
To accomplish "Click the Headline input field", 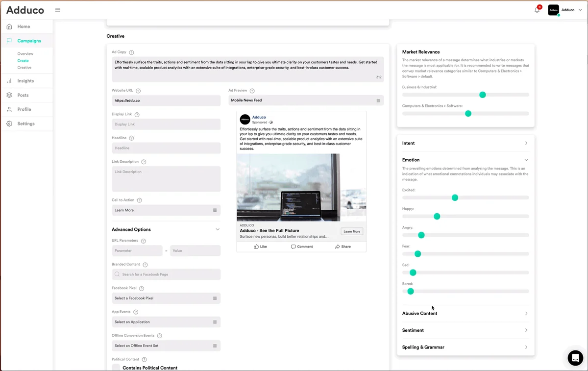I will [x=166, y=148].
